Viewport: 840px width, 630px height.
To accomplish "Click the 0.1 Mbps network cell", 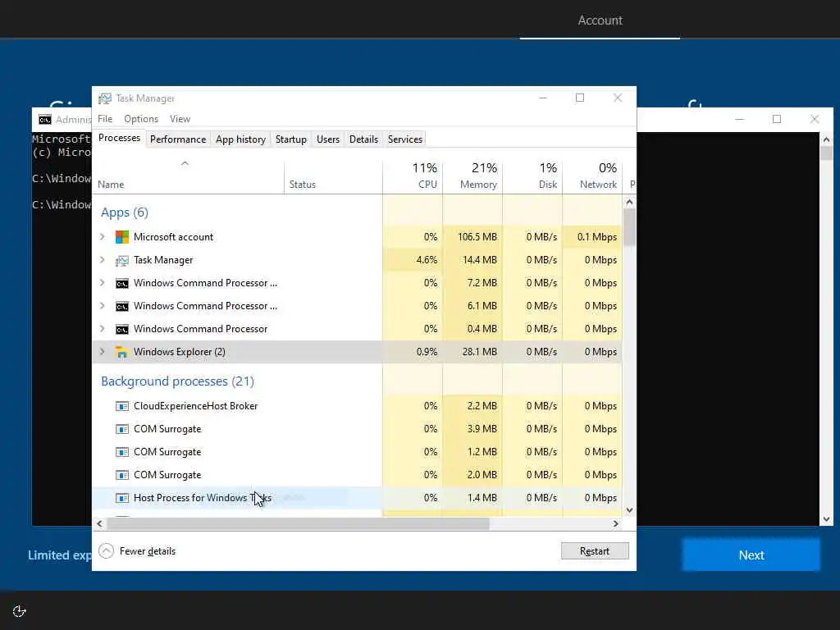I will pos(592,237).
